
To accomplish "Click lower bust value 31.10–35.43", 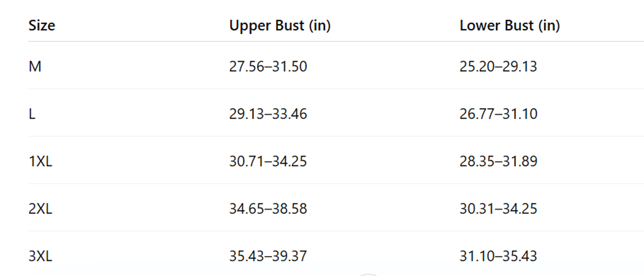I will pos(498,256).
